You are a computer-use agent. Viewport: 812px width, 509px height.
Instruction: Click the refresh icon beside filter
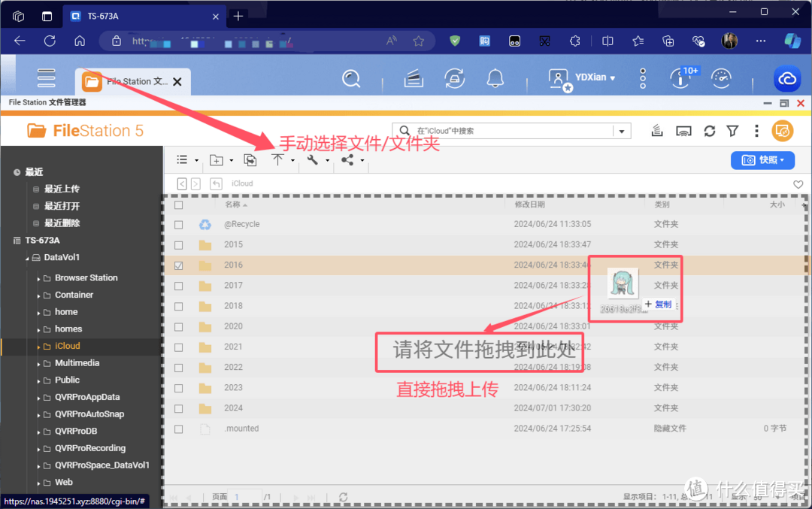pyautogui.click(x=710, y=131)
